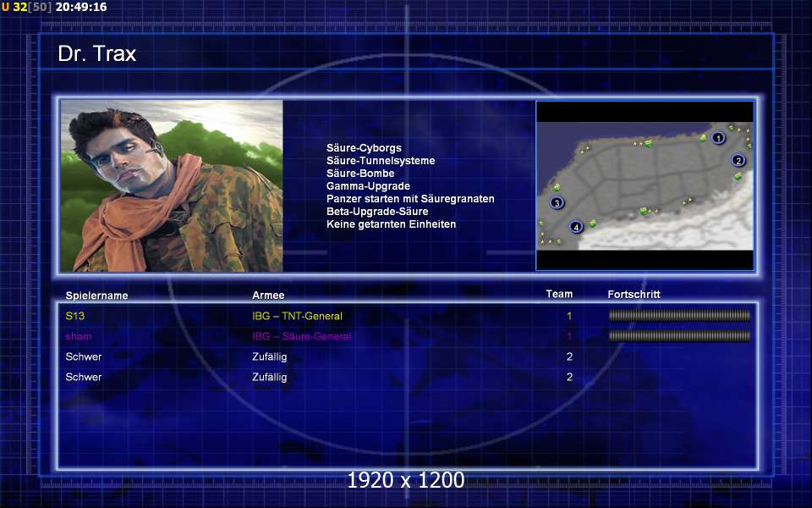Image resolution: width=812 pixels, height=508 pixels.
Task: Click the 'Spielername' column header
Action: pyautogui.click(x=96, y=295)
